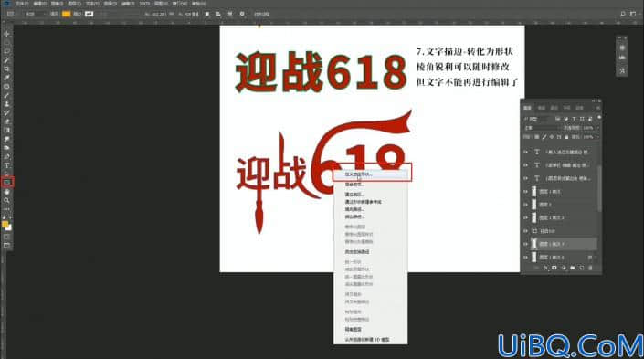Choose 描边路径 in the context menu
The width and height of the screenshot is (644, 359).
(354, 216)
